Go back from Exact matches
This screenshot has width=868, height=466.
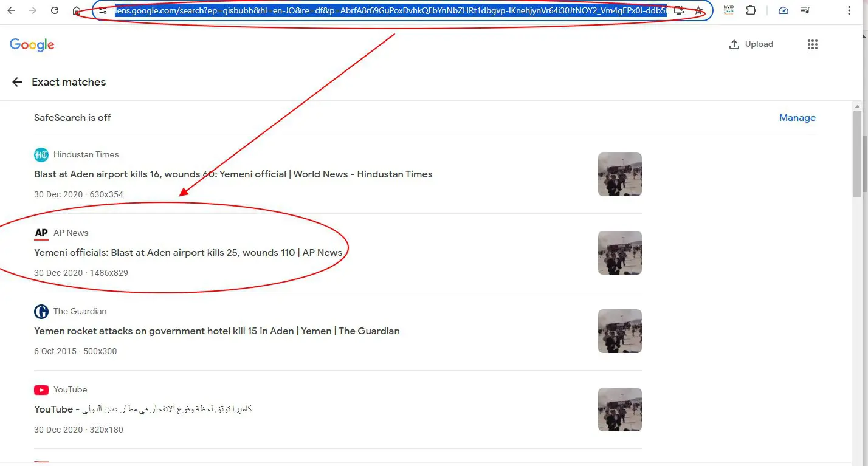pyautogui.click(x=17, y=82)
